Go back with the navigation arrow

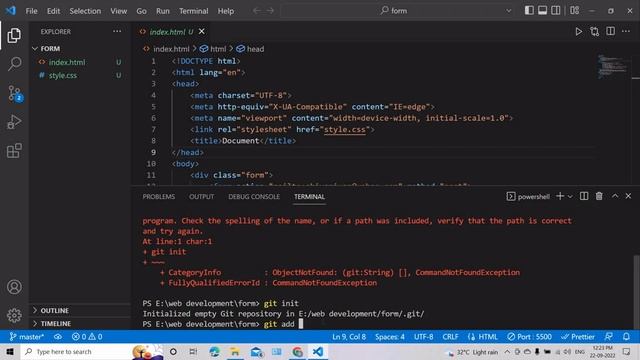(257, 11)
